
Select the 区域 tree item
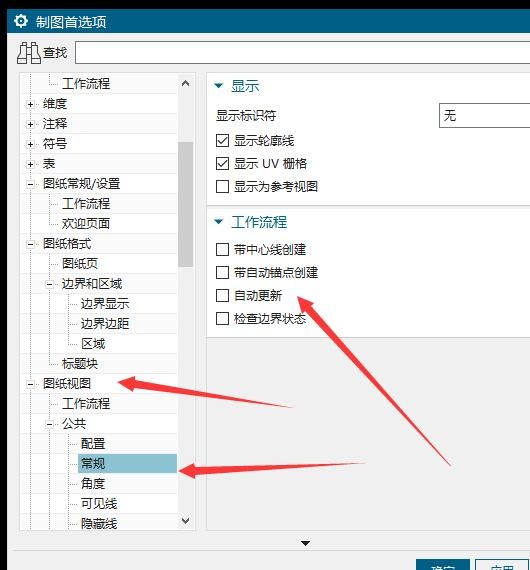coord(93,344)
